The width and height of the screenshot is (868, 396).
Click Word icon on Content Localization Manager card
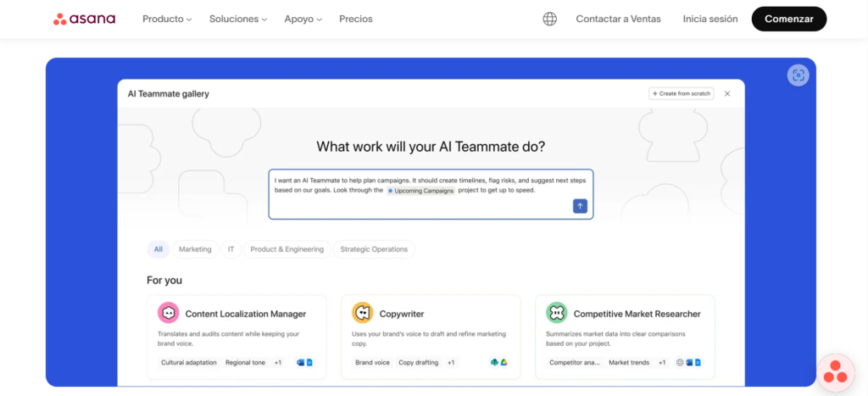point(301,363)
